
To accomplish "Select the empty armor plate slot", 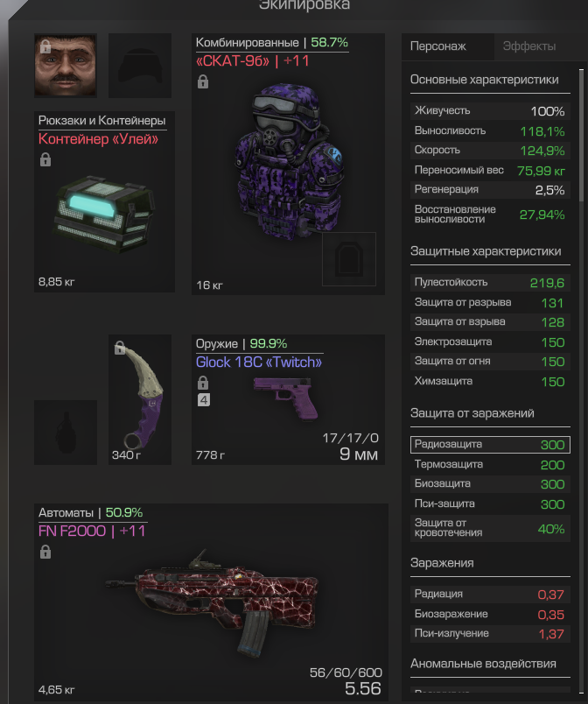I will point(349,258).
